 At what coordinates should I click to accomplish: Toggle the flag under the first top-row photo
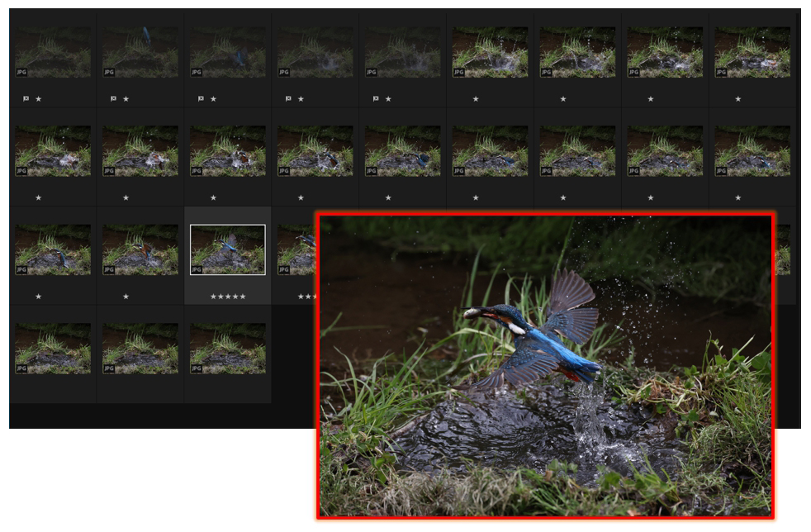pyautogui.click(x=26, y=98)
